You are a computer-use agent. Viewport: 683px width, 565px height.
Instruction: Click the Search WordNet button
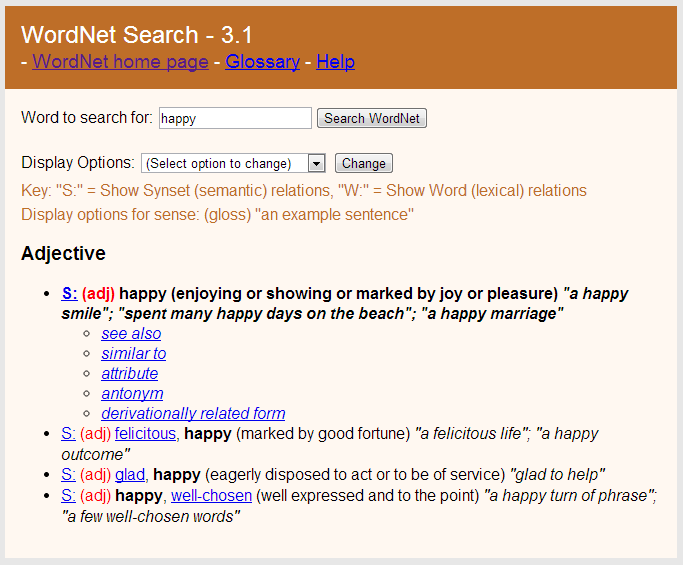click(x=372, y=118)
